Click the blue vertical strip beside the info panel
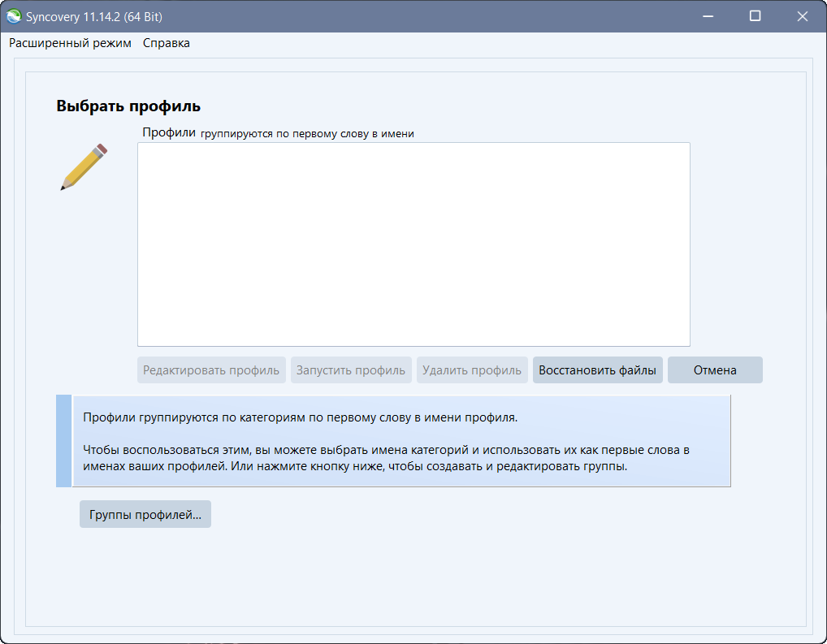This screenshot has width=827, height=644. pyautogui.click(x=63, y=441)
